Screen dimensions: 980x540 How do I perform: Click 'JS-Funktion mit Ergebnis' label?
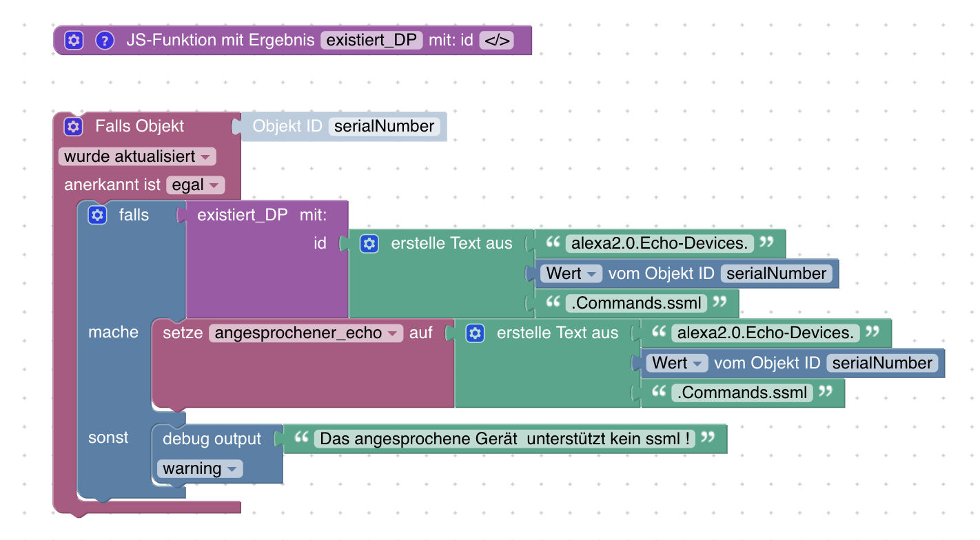coord(221,41)
